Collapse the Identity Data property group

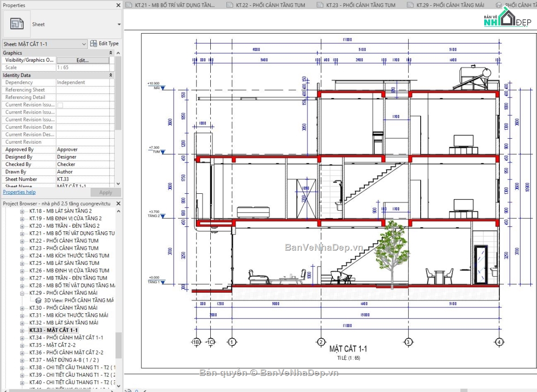[x=111, y=75]
